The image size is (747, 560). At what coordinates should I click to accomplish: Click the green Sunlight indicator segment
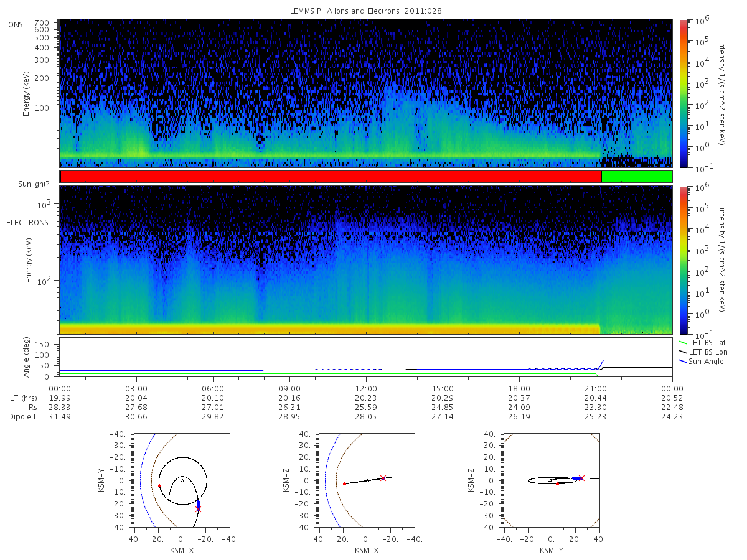pos(637,177)
